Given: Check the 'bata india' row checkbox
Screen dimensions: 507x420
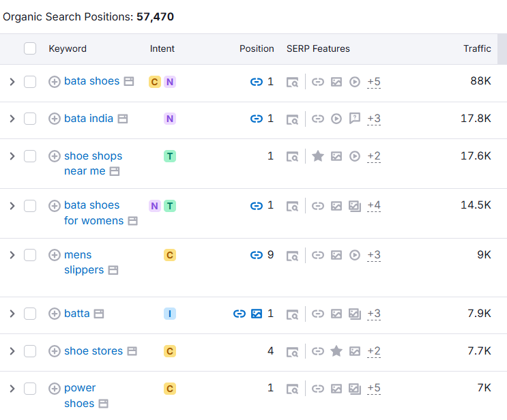Looking at the screenshot, I should [x=30, y=119].
